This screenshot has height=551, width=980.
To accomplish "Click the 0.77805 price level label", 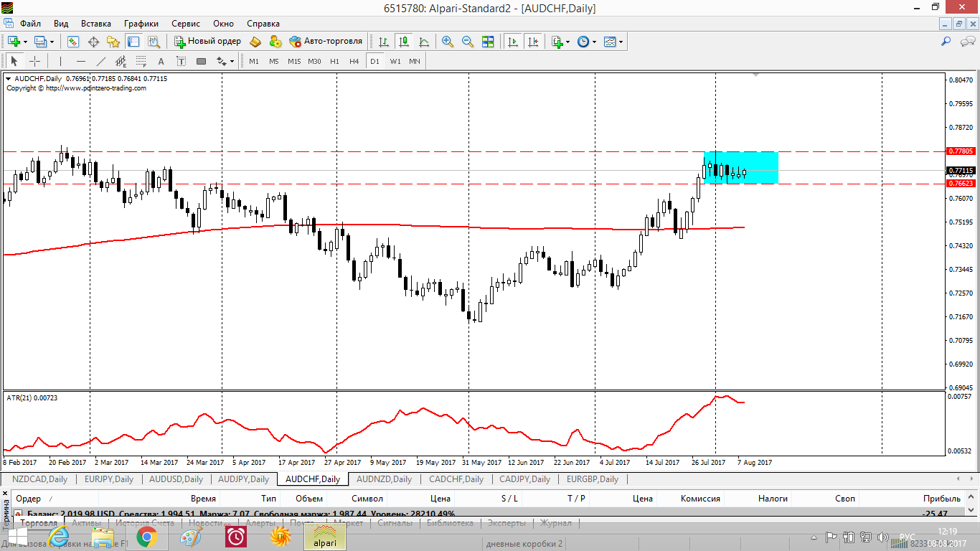I will [961, 151].
